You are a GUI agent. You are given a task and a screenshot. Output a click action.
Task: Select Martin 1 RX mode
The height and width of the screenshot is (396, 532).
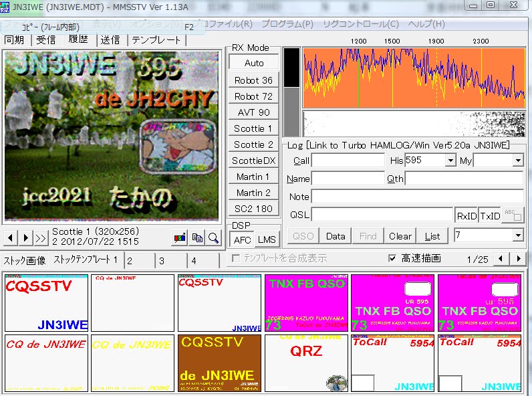tap(254, 177)
